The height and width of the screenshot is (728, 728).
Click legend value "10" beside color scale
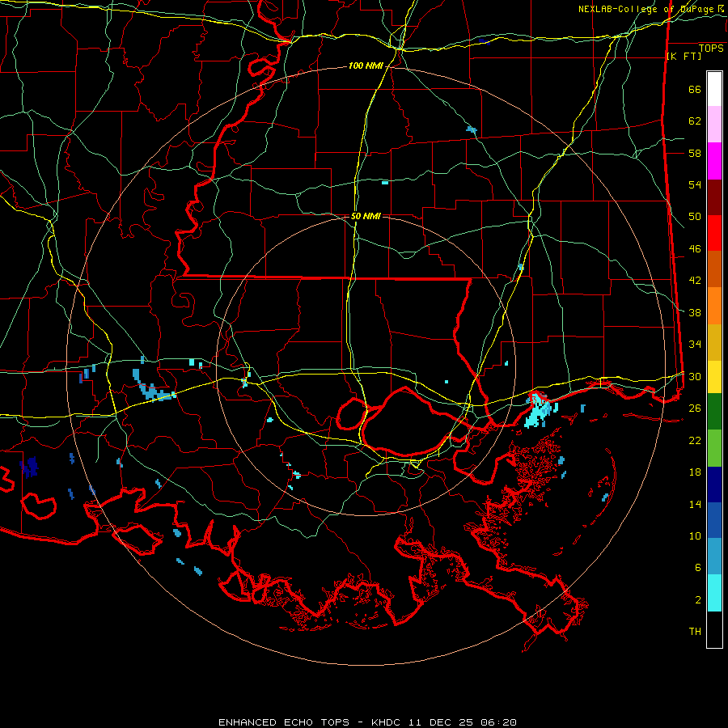pyautogui.click(x=695, y=535)
